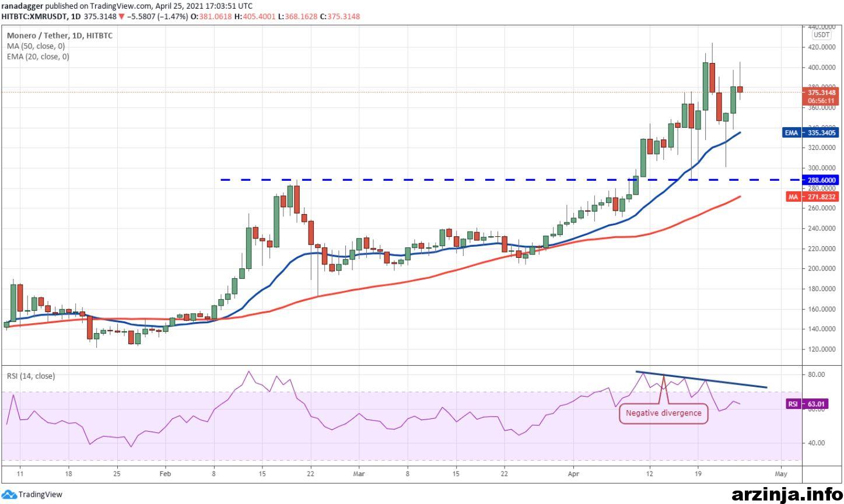Click the Mar label on the time axis

tap(359, 474)
